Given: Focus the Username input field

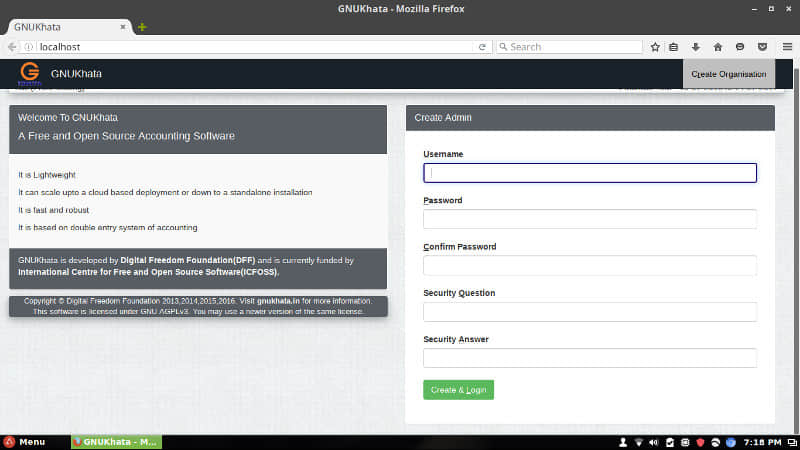Looking at the screenshot, I should [x=590, y=173].
